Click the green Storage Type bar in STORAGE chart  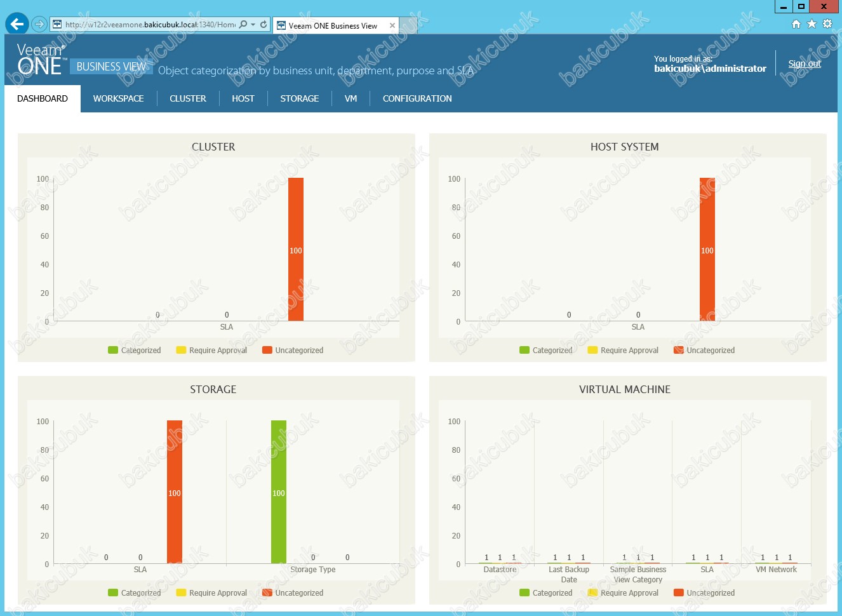tap(279, 492)
